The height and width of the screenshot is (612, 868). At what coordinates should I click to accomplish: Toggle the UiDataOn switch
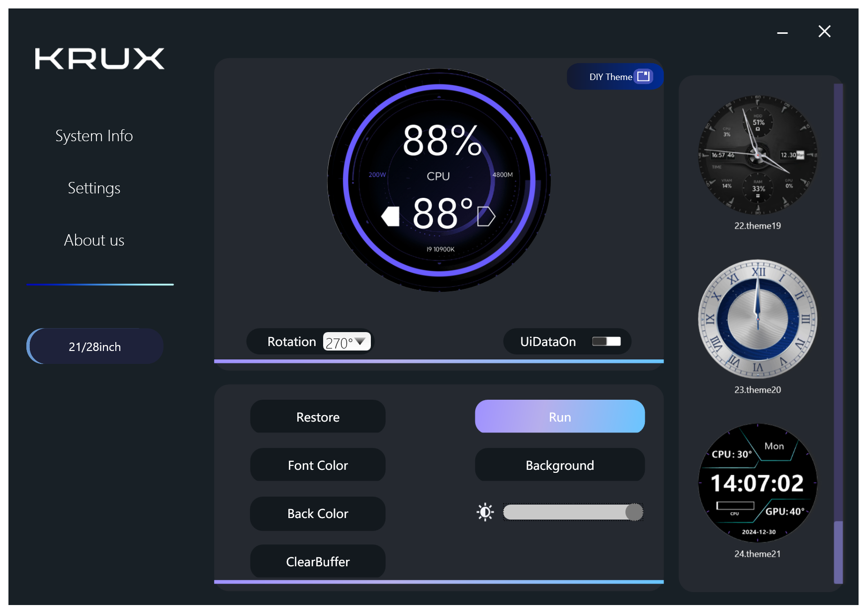(606, 342)
